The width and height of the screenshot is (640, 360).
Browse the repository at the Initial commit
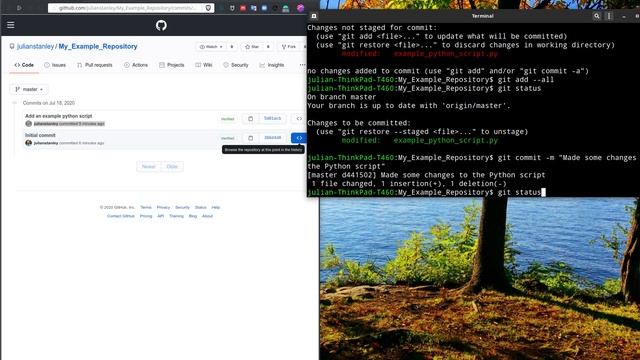[x=299, y=138]
